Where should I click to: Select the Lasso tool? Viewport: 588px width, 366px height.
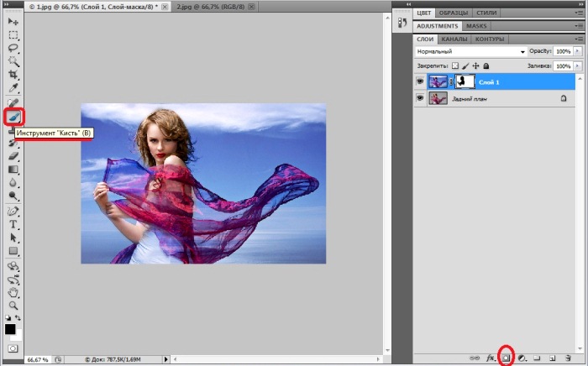13,48
